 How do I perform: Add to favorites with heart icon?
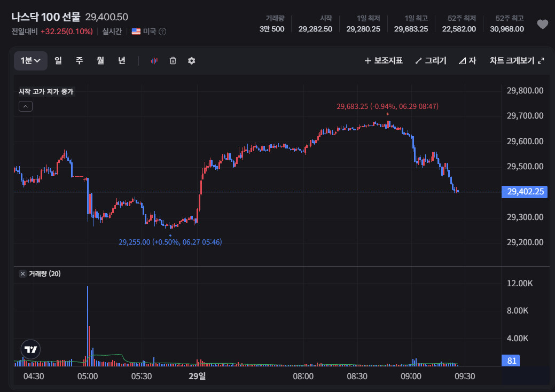(x=542, y=24)
